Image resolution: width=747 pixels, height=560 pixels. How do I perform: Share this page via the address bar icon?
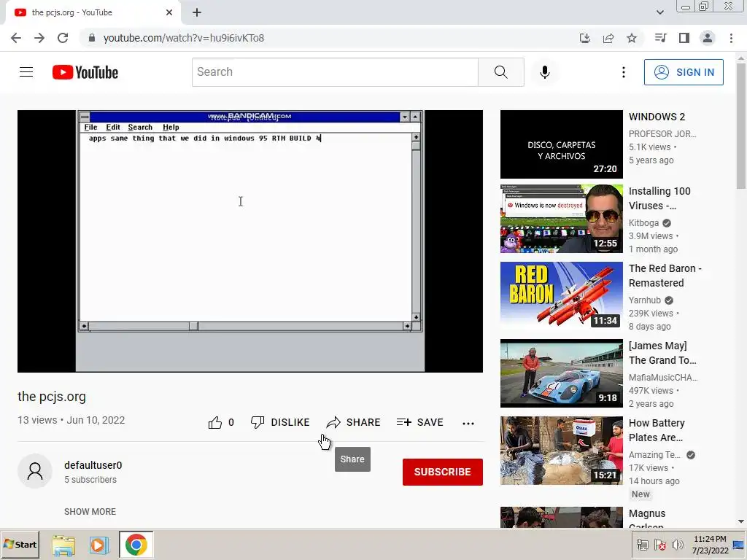click(x=608, y=38)
